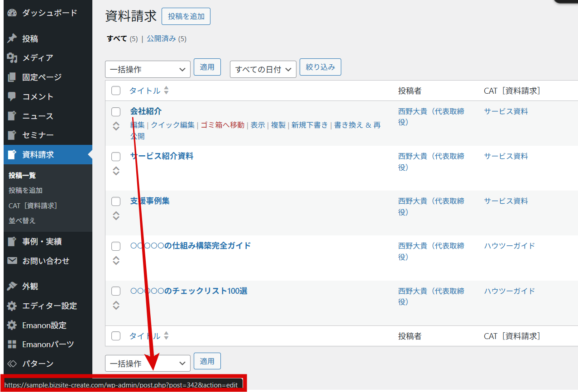Click the grid icon beside Emanonパーツ

(x=12, y=344)
